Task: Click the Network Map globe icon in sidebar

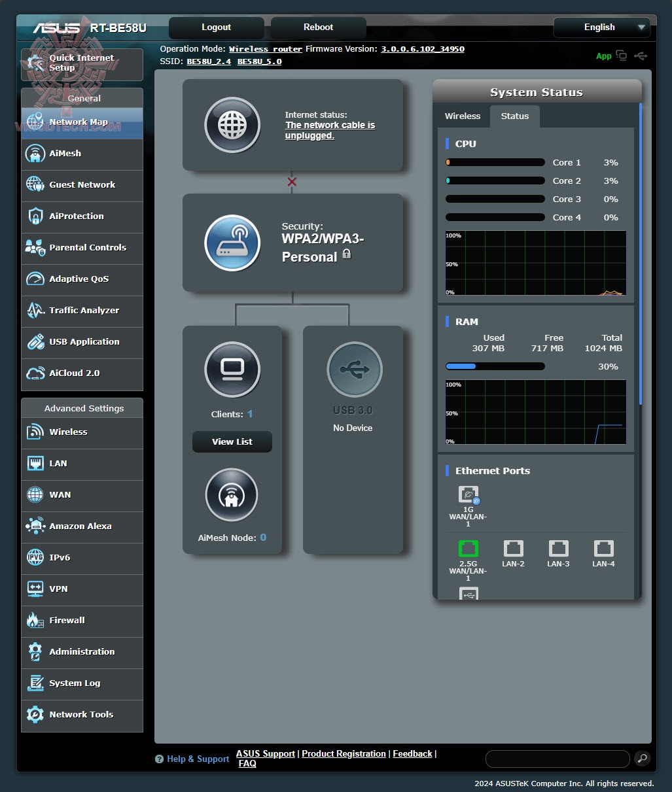Action: point(35,122)
